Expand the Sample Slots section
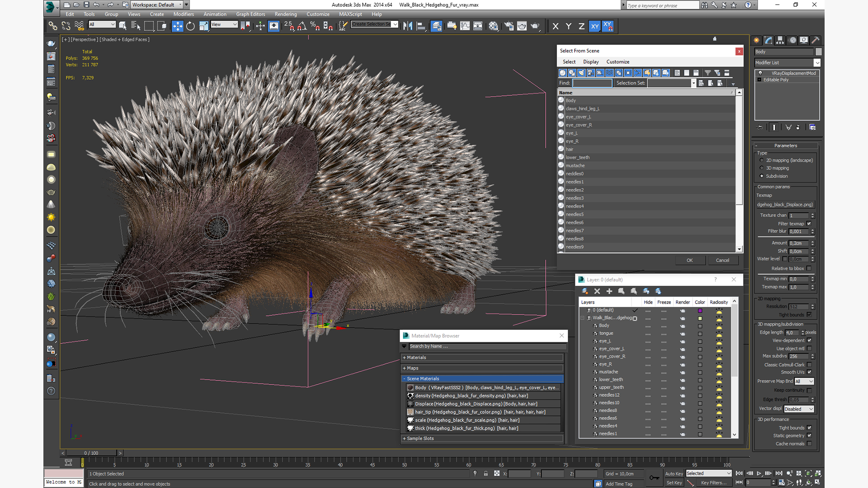868x488 pixels. [x=482, y=438]
